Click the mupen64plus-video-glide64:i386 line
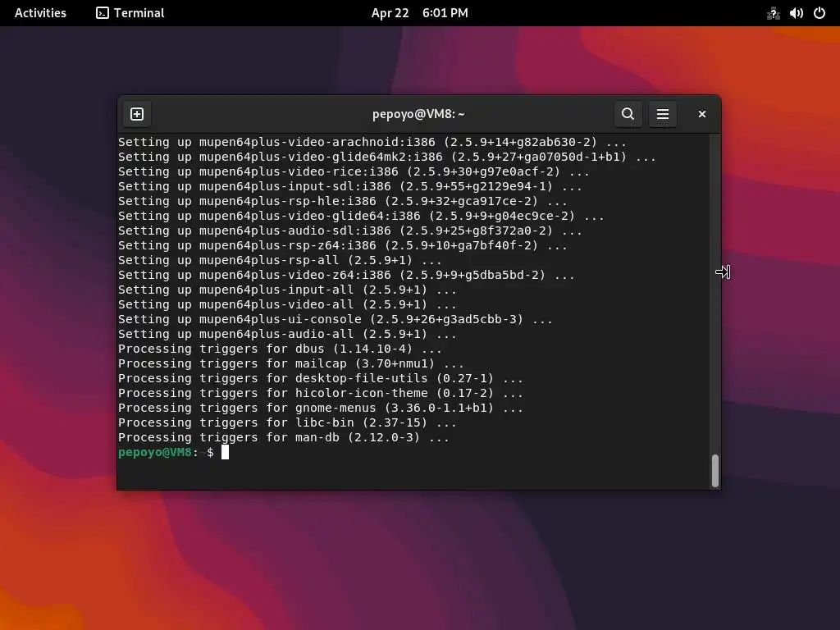Image resolution: width=840 pixels, height=630 pixels. [x=361, y=216]
